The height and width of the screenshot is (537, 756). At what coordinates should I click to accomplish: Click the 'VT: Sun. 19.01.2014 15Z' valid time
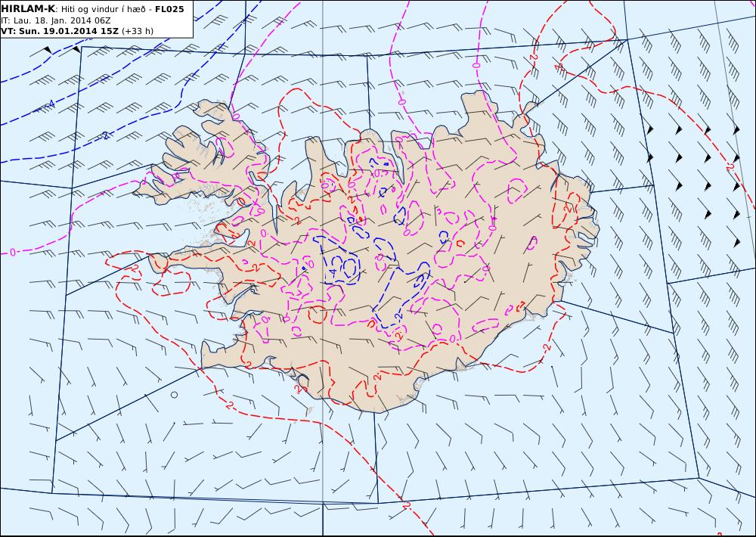[59, 31]
